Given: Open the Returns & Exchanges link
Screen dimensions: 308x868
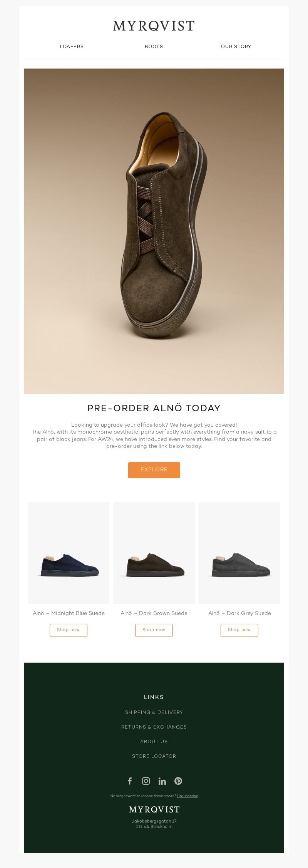Looking at the screenshot, I should pos(154,727).
